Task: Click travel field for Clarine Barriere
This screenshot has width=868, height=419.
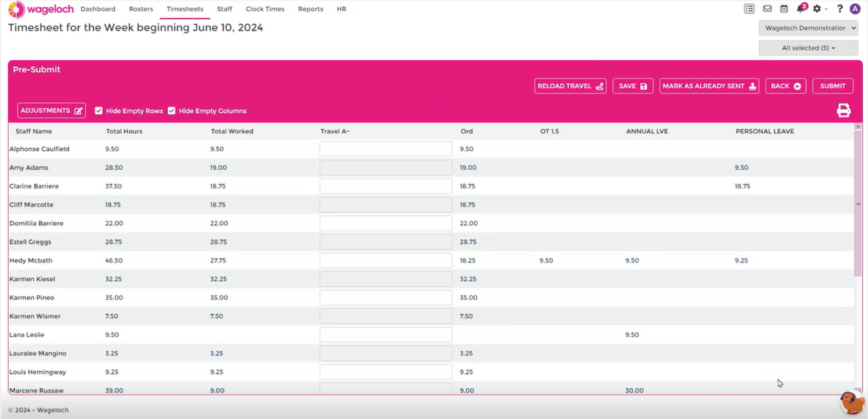Action: click(386, 186)
